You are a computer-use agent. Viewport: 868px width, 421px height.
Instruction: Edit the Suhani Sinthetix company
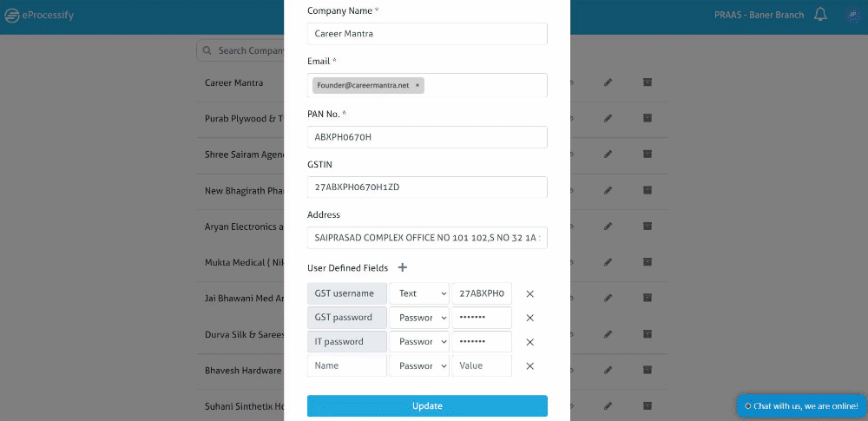coord(608,406)
